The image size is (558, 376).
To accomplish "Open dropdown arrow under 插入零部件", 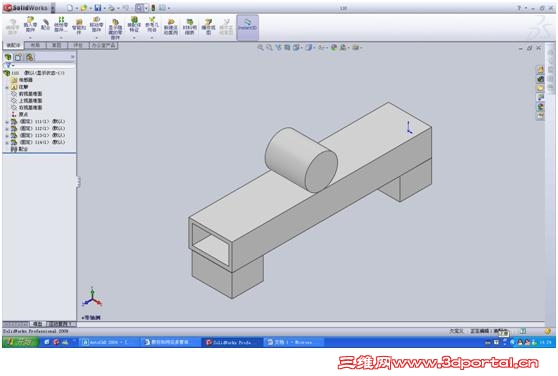I will coord(30,37).
